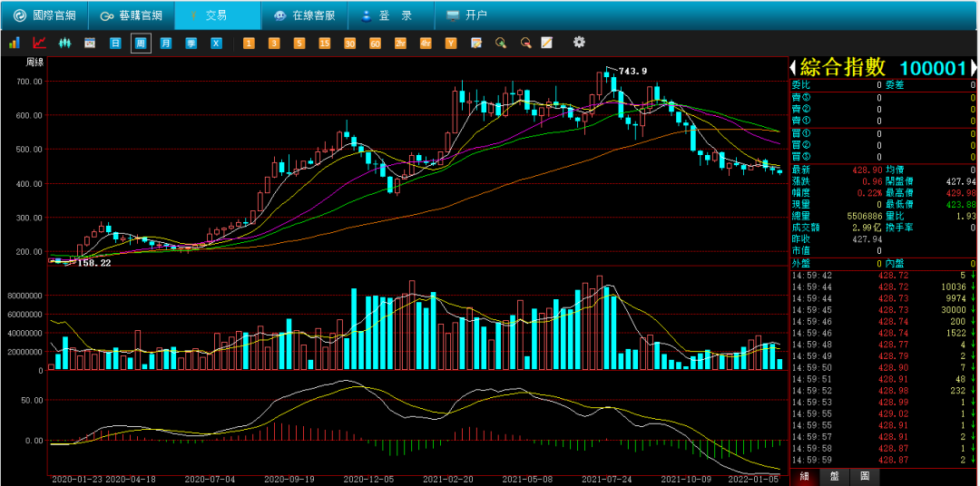Open the calendar icon in toolbar
The height and width of the screenshot is (486, 980).
[90, 44]
